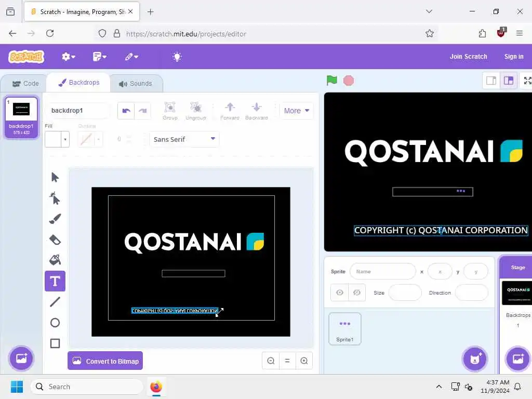Open a new browser tab
The height and width of the screenshot is (399, 532).
pos(151,12)
